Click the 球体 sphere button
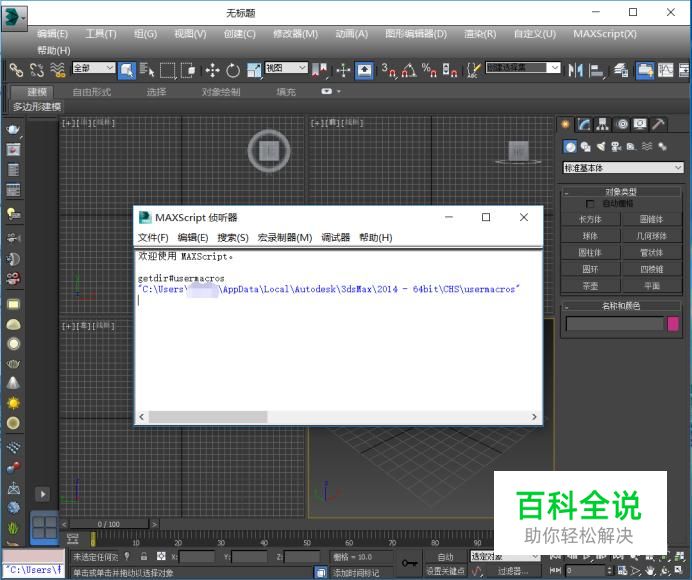 590,236
